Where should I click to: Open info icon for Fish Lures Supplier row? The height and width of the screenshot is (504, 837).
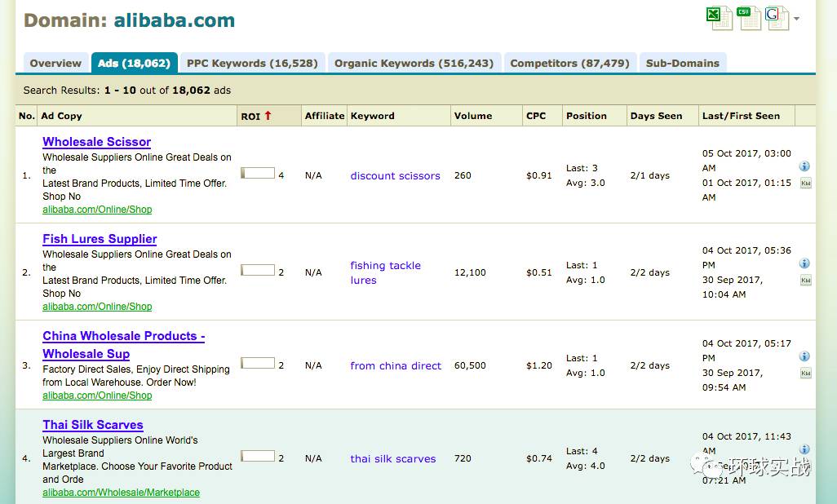(x=804, y=263)
